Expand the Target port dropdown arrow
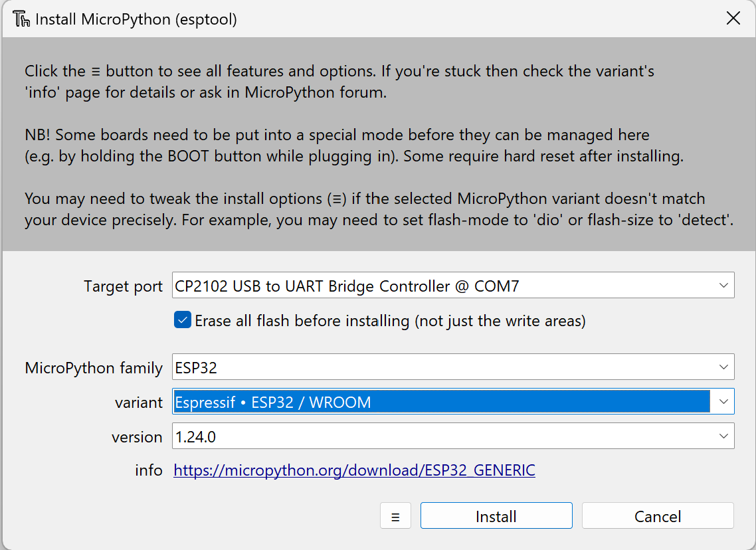 tap(723, 286)
